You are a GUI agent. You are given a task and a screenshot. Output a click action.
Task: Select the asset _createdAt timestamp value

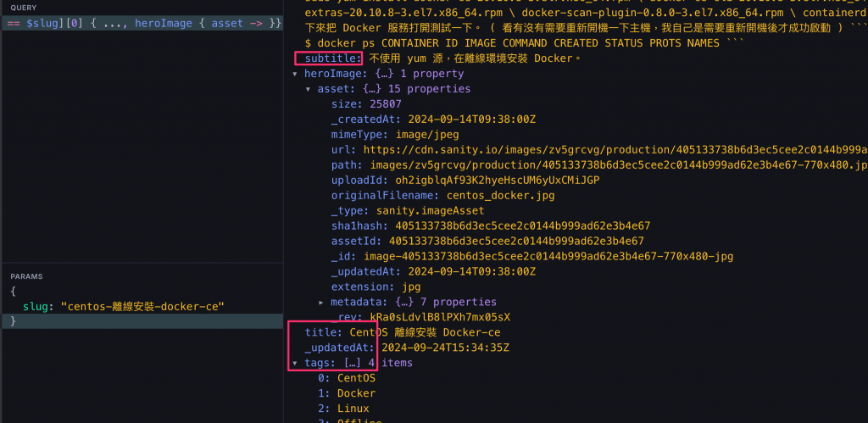tap(471, 119)
